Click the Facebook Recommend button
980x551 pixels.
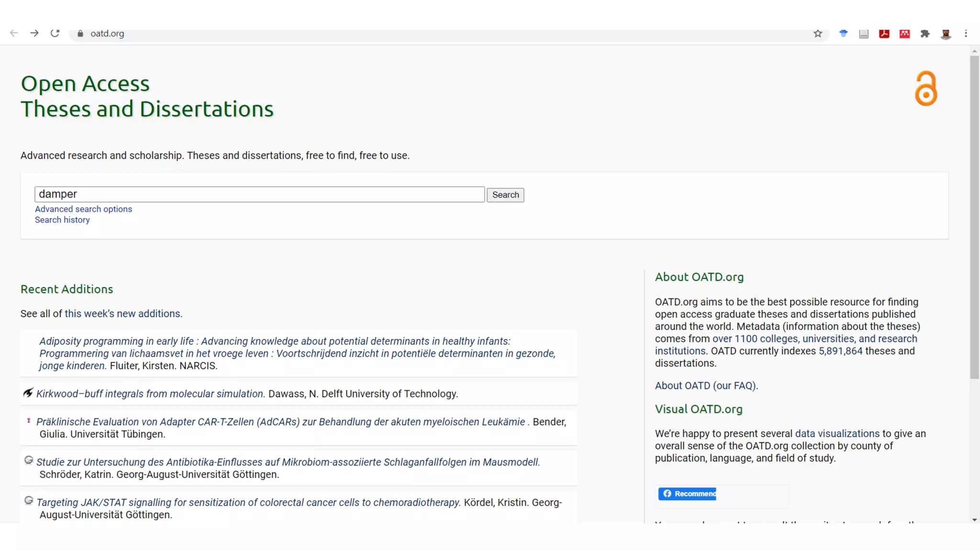tap(687, 494)
